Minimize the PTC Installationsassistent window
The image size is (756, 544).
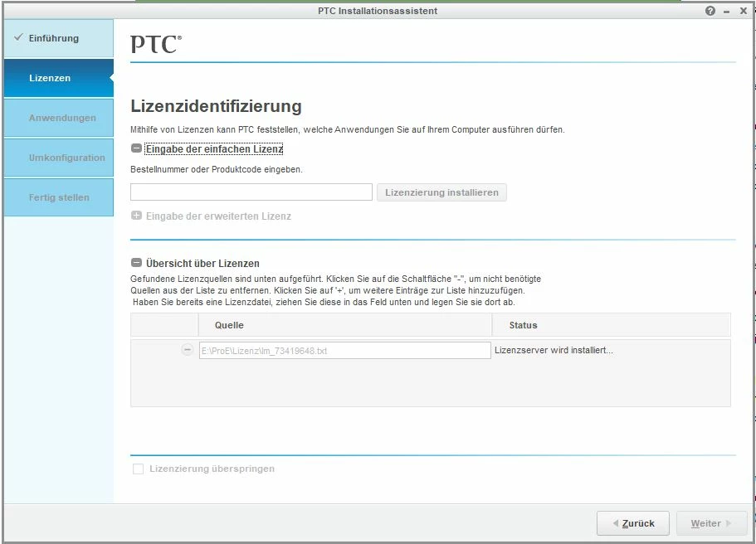(x=727, y=12)
